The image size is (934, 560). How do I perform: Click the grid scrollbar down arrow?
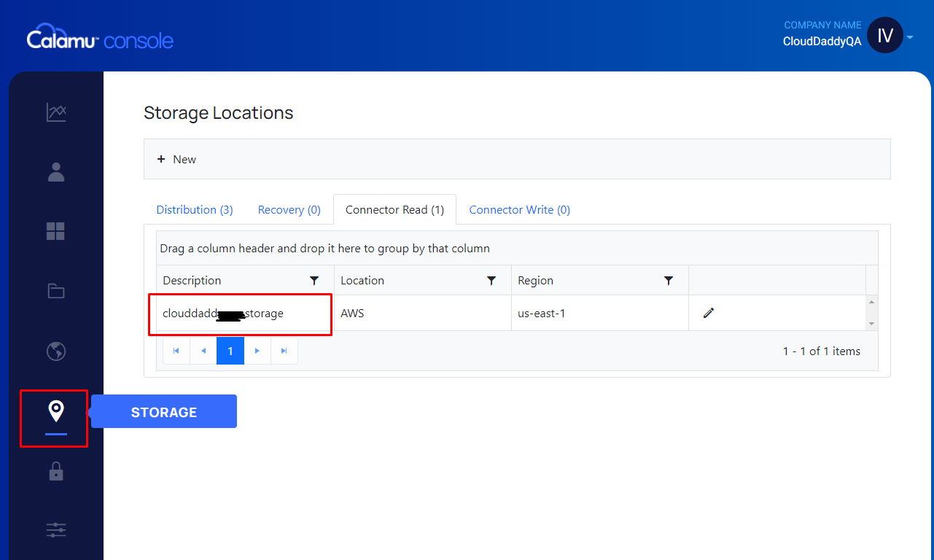pyautogui.click(x=872, y=324)
